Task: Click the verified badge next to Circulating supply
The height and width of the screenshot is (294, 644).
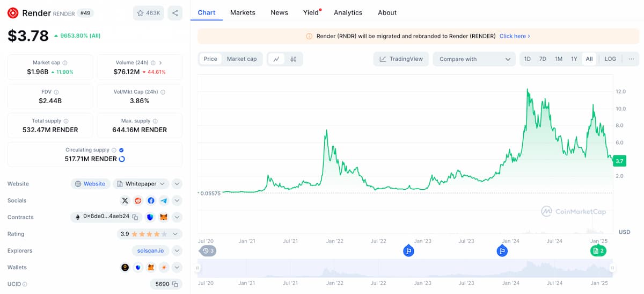Action: 121,150
